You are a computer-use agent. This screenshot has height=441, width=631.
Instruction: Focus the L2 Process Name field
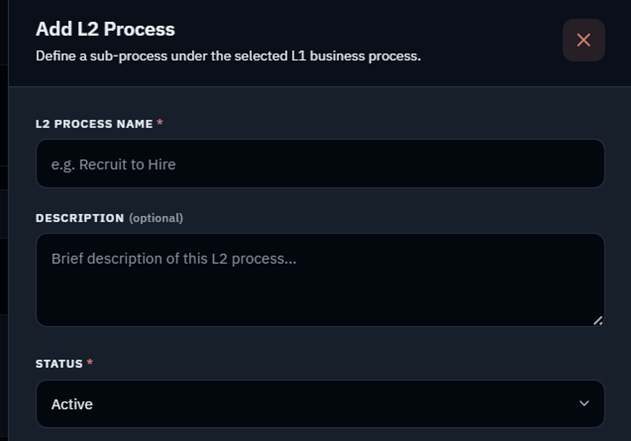320,163
